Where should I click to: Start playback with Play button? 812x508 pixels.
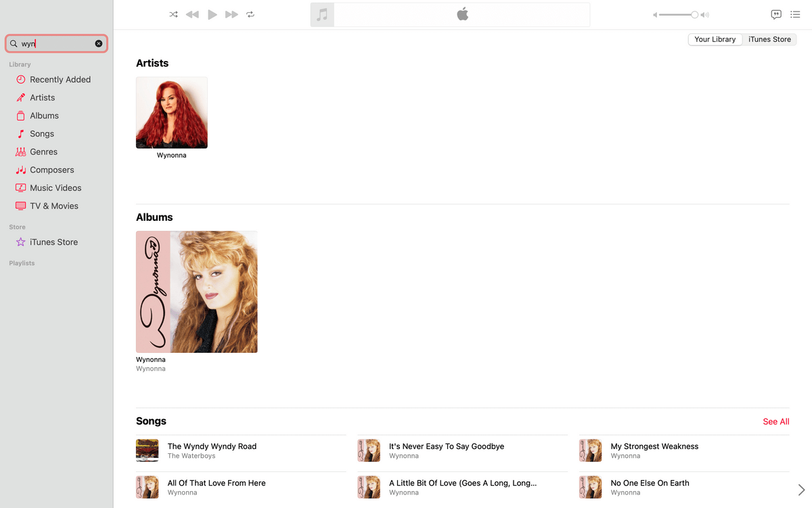(212, 14)
